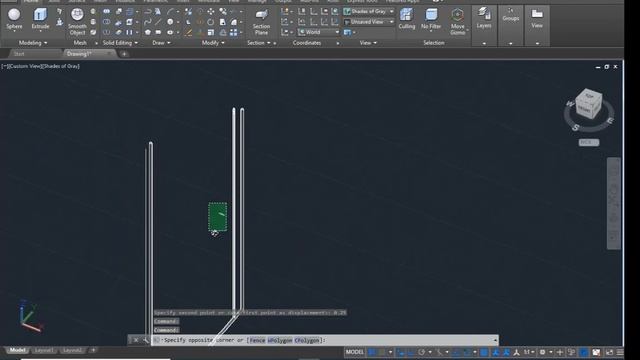This screenshot has height=360, width=640.
Task: Click the CPolygon command option
Action: tap(307, 340)
